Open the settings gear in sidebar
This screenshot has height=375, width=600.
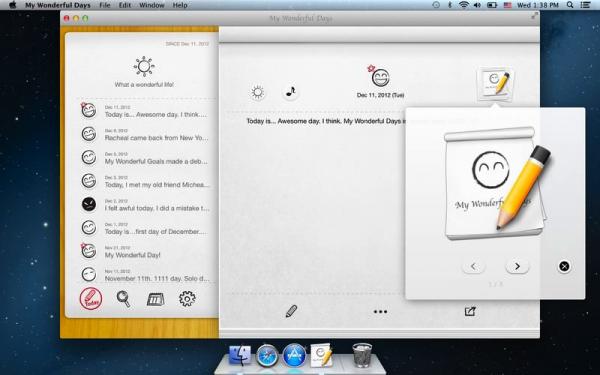[187, 299]
